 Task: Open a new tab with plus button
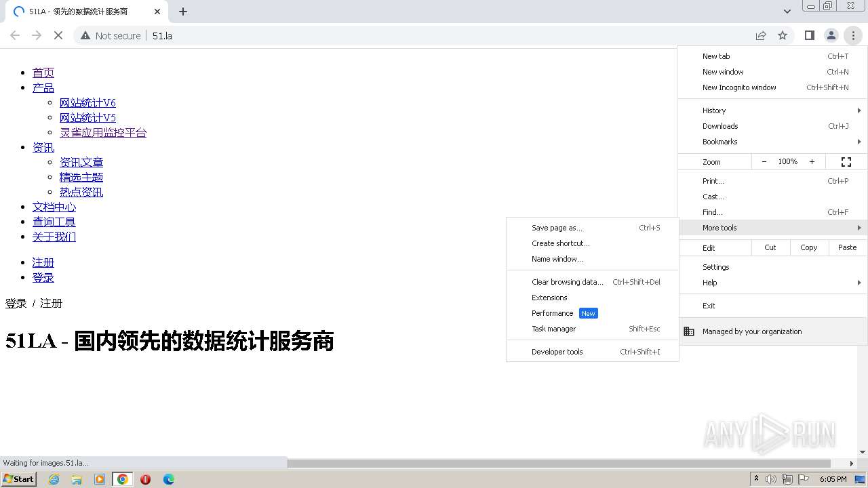coord(183,12)
